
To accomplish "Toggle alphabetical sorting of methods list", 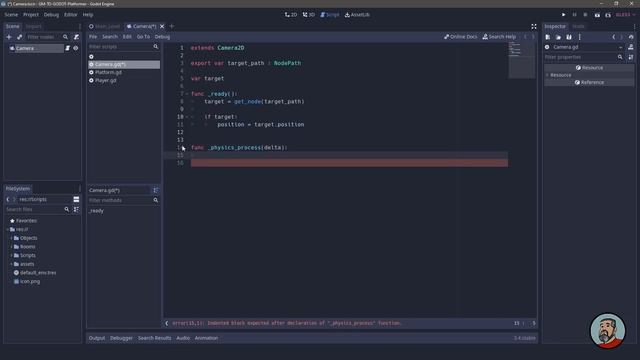I will coord(156,190).
